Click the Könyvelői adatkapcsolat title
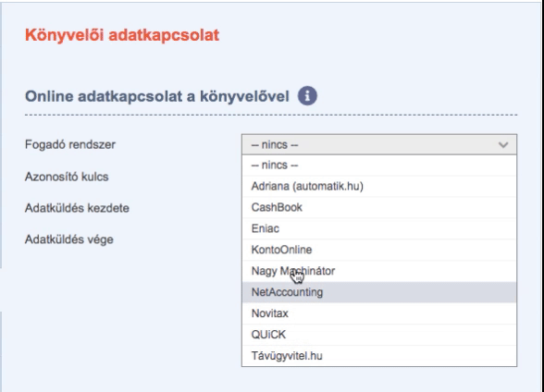Viewport: 544px width, 392px height. [x=122, y=35]
